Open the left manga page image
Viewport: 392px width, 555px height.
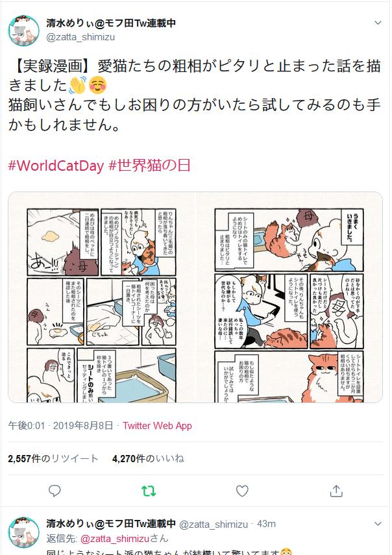click(101, 297)
